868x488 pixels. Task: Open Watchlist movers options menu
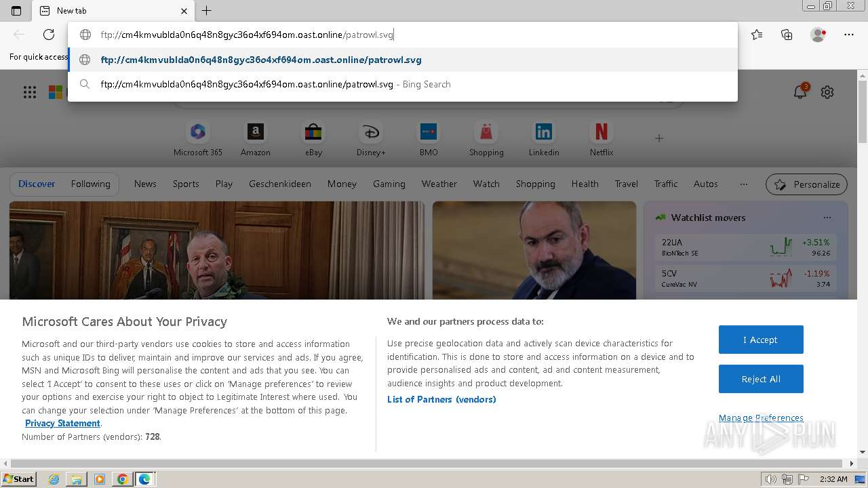click(x=827, y=218)
